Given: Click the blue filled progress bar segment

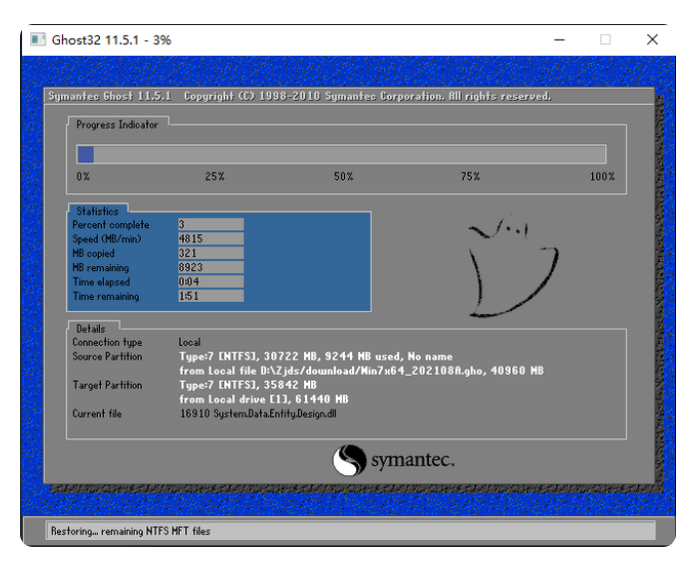Looking at the screenshot, I should tap(85, 154).
